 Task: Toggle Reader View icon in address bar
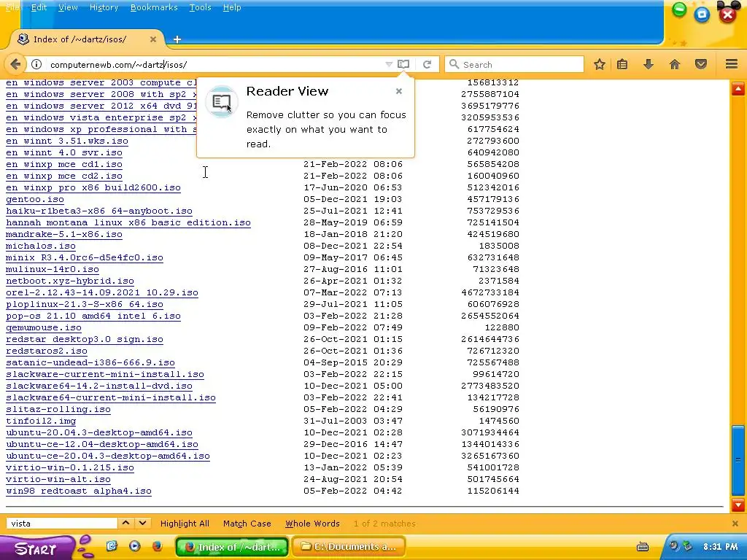click(403, 64)
